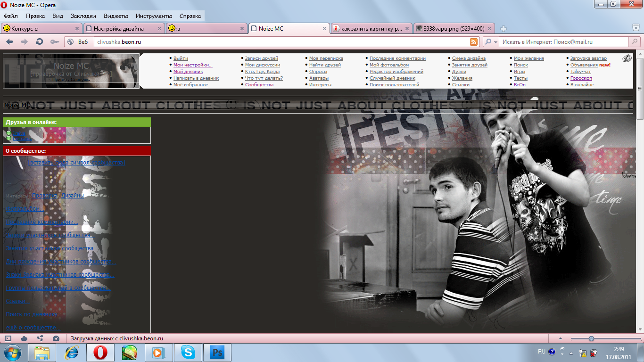Open a new tab with plus icon
The image size is (644, 362).
click(x=504, y=29)
